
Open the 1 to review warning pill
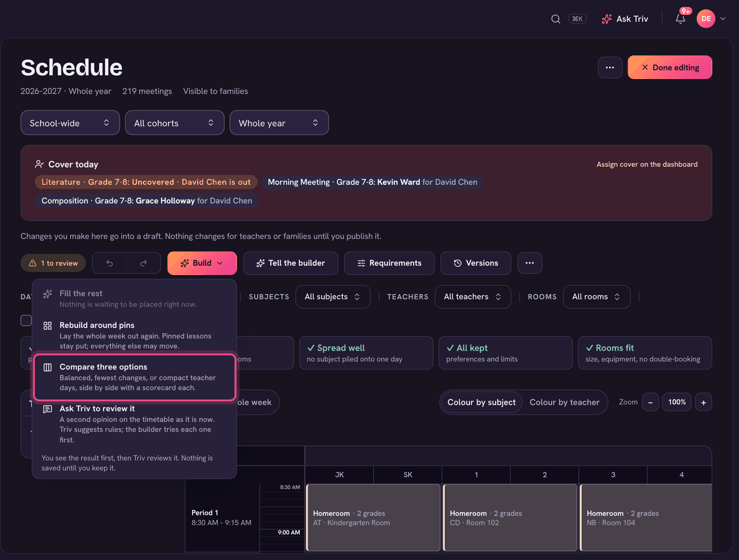[53, 263]
